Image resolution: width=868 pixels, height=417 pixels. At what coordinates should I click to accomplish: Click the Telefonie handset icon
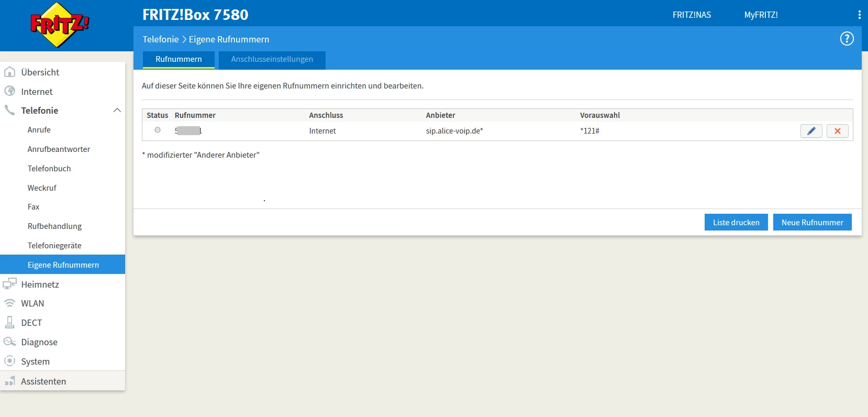click(x=9, y=110)
